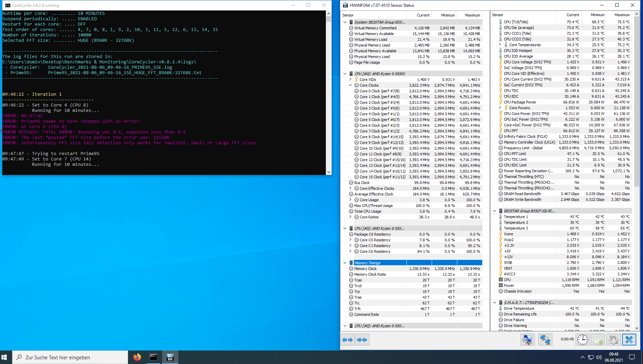The image size is (643, 364).
Task: Click the Windows search box
Action: 70,357
